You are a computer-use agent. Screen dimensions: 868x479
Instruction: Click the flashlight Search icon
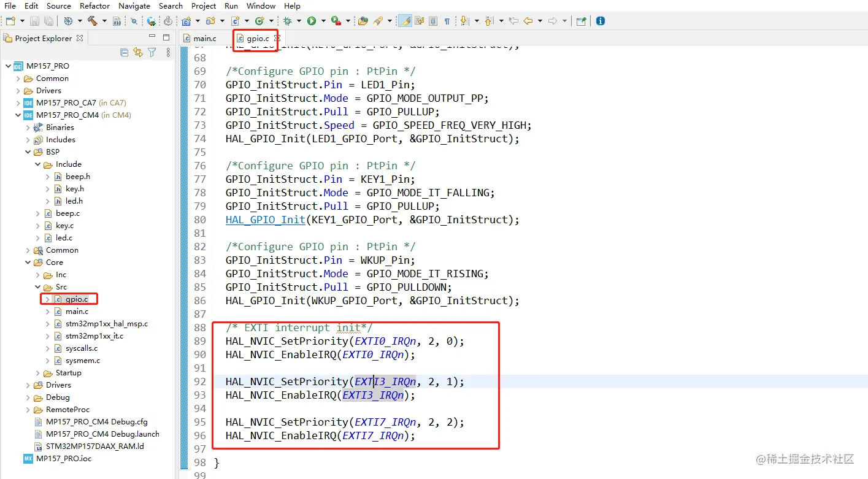(378, 21)
